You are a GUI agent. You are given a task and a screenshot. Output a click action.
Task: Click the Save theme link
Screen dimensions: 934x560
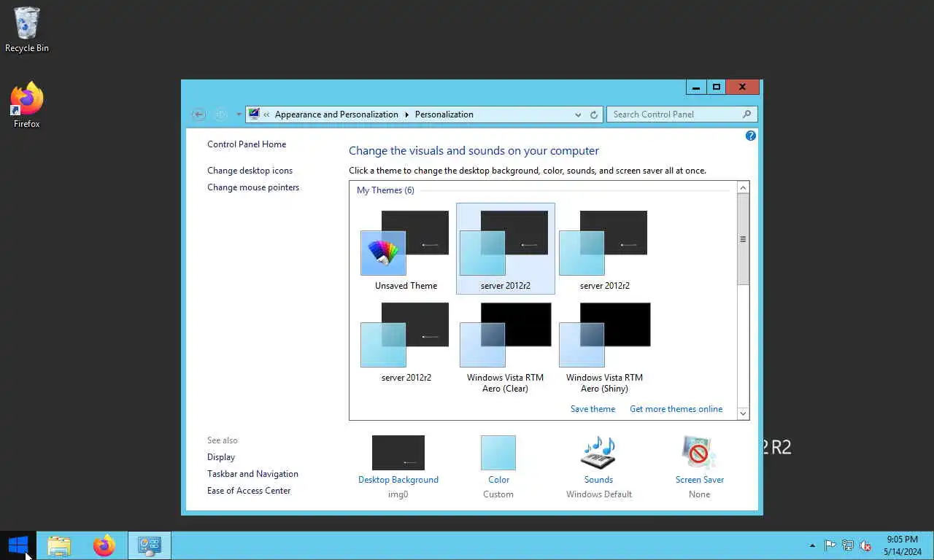[x=593, y=409]
